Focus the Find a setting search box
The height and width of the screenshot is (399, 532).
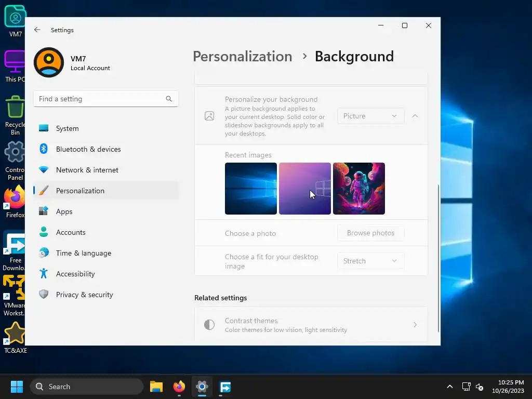tap(106, 99)
